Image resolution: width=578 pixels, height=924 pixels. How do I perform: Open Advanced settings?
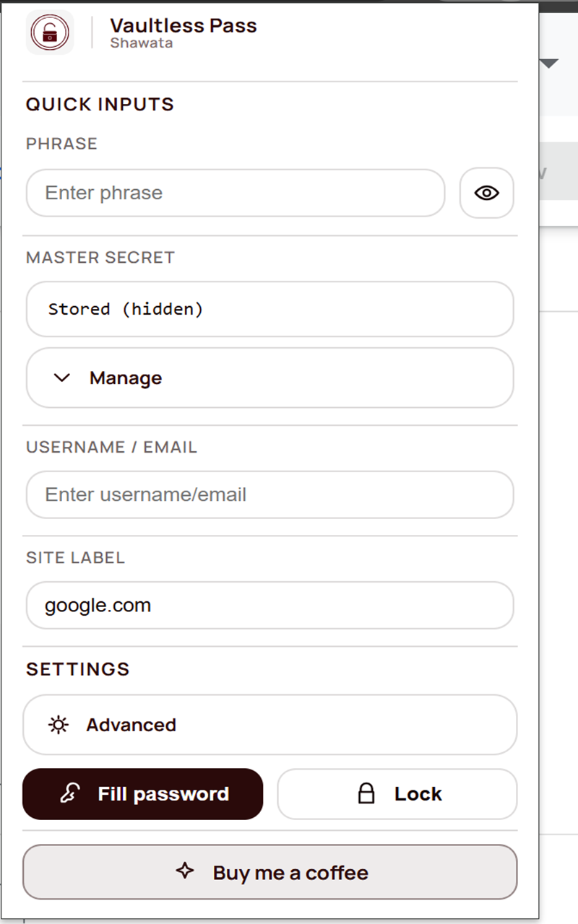269,725
